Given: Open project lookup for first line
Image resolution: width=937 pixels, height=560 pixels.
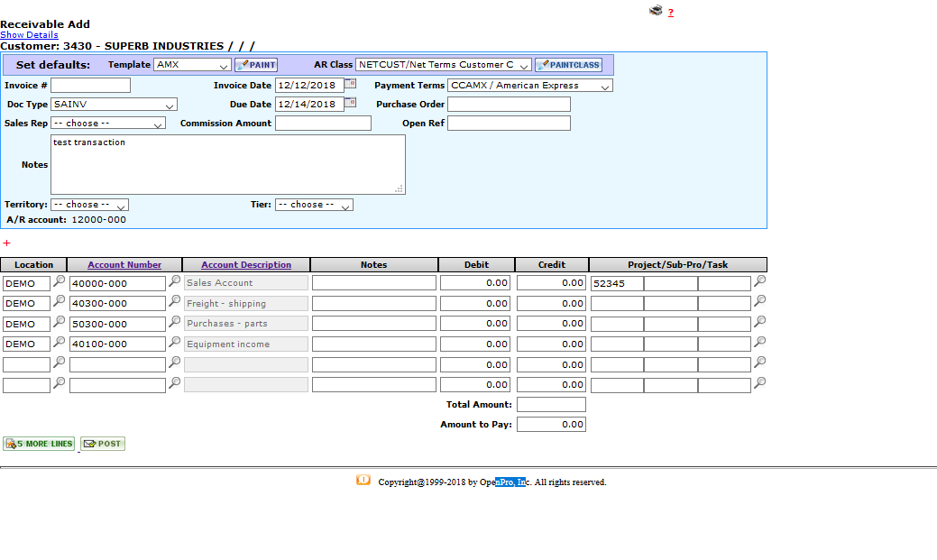Looking at the screenshot, I should [x=760, y=282].
